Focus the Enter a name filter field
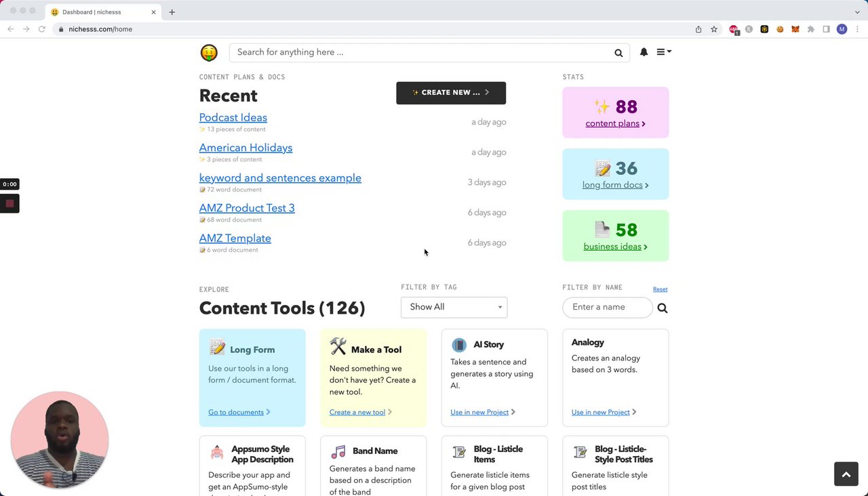Image resolution: width=868 pixels, height=496 pixels. pyautogui.click(x=607, y=307)
